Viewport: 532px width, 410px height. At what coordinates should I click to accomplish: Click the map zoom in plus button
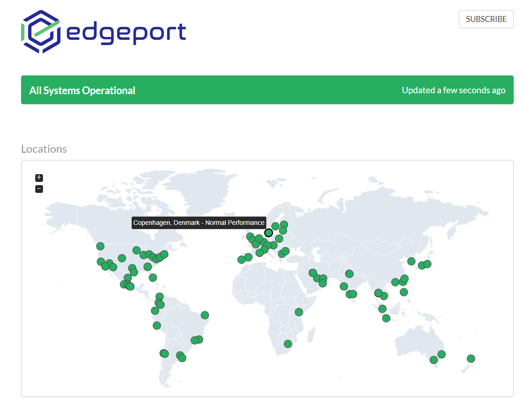(x=39, y=177)
